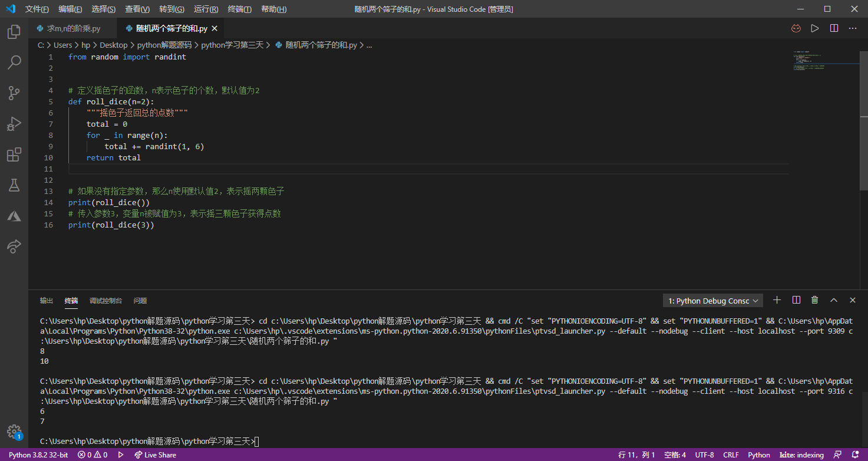Click 随机两个筛子的和.py breadcrumb file
Image resolution: width=868 pixels, height=461 pixels.
pos(316,45)
